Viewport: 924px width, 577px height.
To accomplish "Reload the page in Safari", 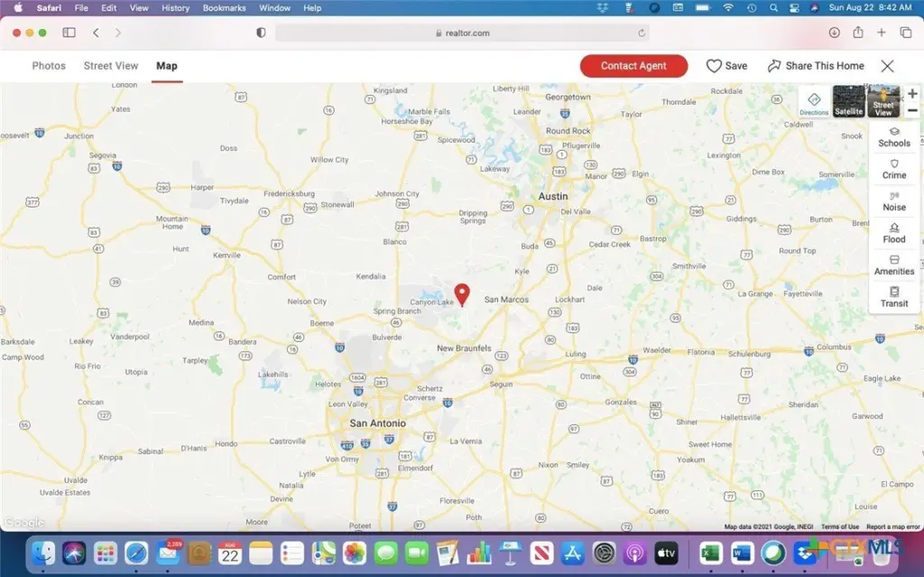I will 642,33.
